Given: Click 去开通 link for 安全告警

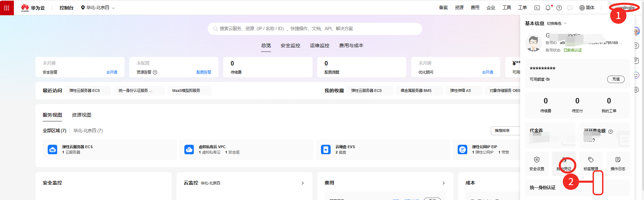Looking at the screenshot, I should coord(112,72).
